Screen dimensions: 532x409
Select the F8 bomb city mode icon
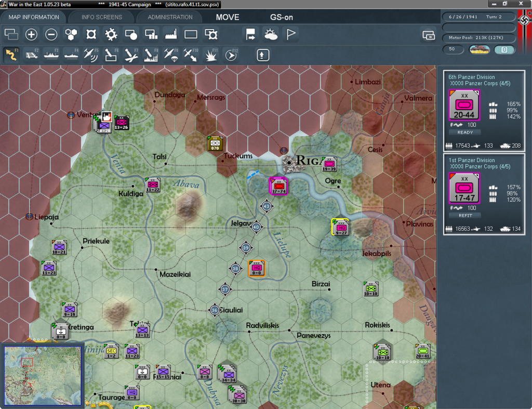(x=151, y=55)
